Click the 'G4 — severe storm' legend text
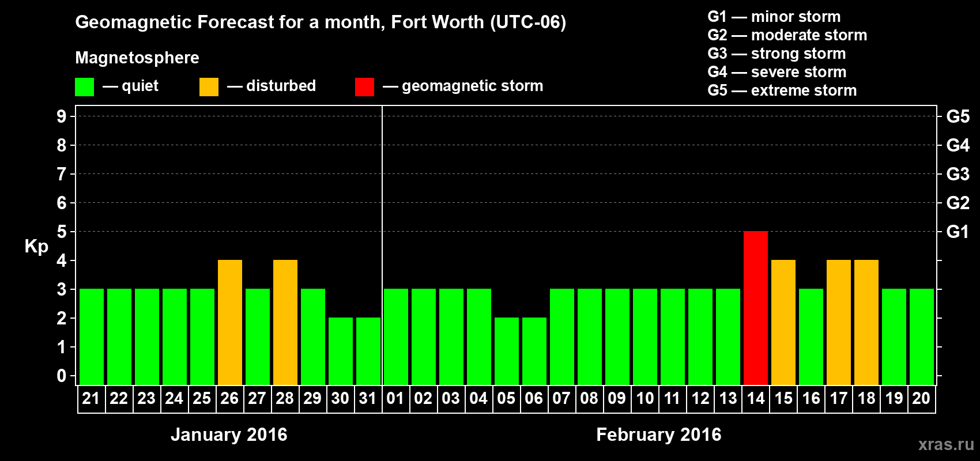This screenshot has width=980, height=461. click(777, 72)
